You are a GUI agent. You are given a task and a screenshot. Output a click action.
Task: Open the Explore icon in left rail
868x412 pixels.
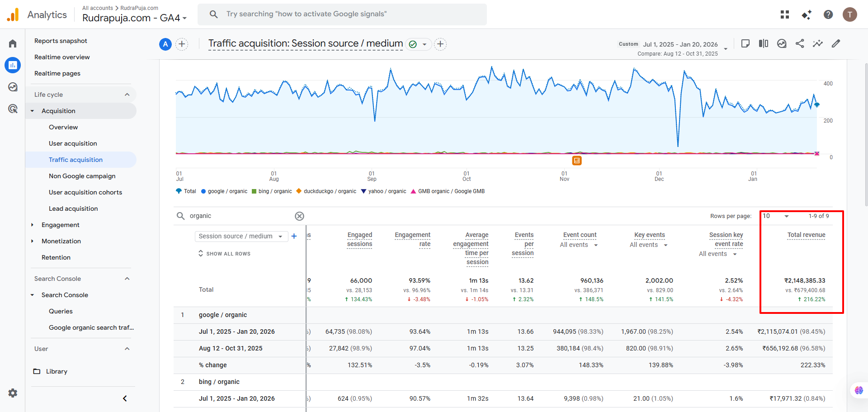[13, 87]
